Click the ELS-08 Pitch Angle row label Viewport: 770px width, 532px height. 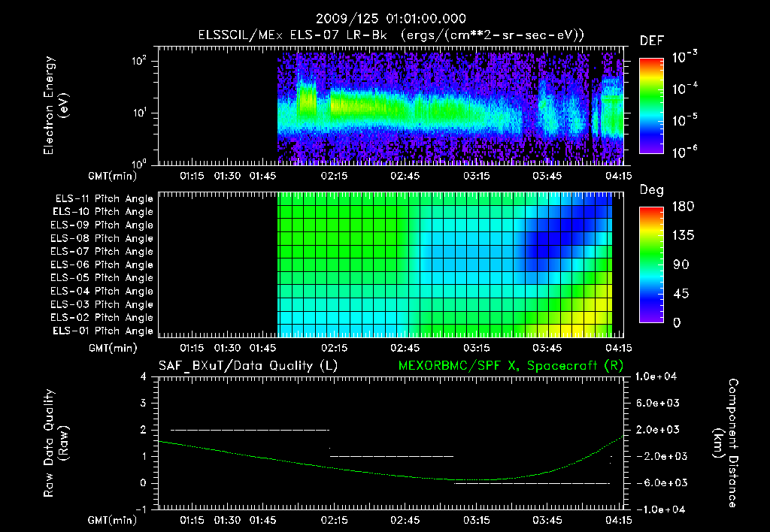tap(102, 238)
